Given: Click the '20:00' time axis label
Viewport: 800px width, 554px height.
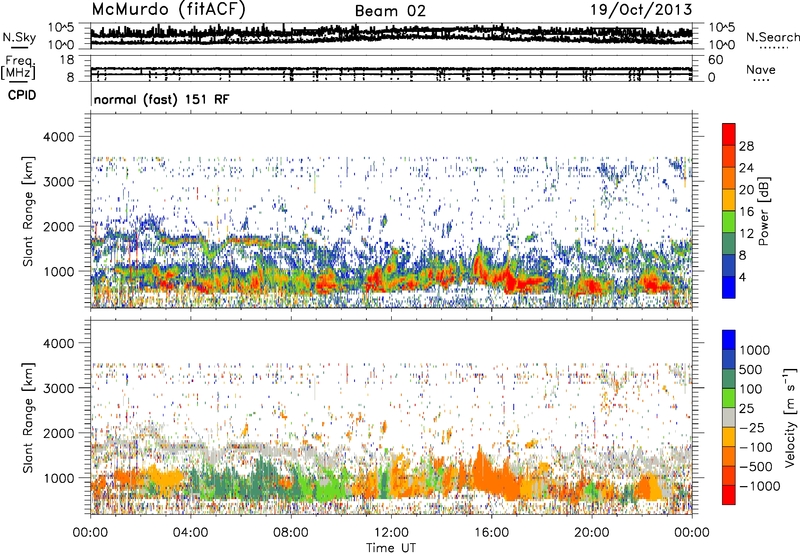Looking at the screenshot, I should [x=591, y=533].
